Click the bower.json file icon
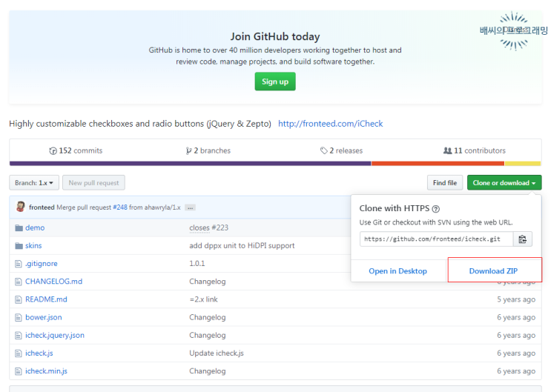 pos(19,318)
